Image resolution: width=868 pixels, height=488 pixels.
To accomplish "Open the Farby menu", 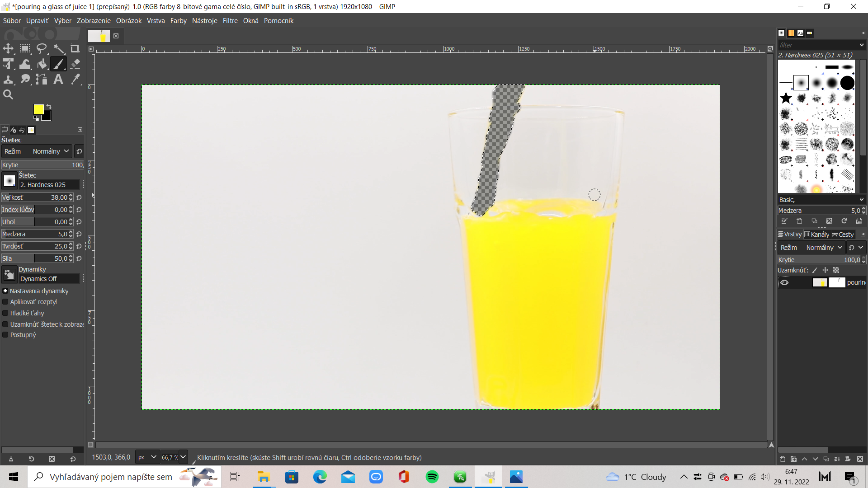I will point(179,21).
